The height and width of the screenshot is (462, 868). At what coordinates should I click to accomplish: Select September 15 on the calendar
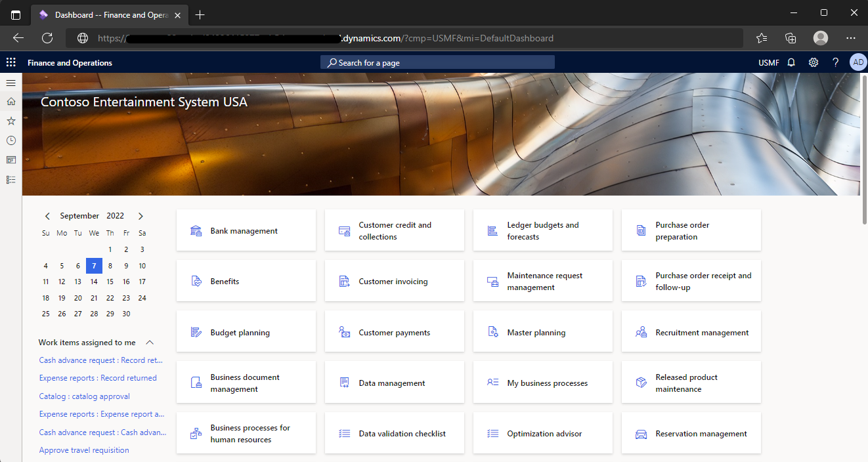[110, 282]
